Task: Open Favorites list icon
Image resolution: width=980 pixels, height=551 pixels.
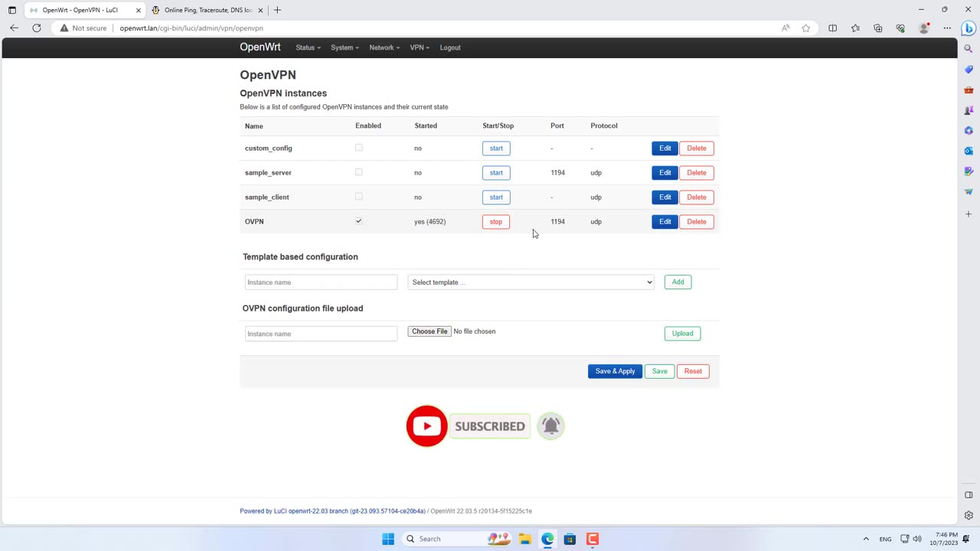Action: [x=855, y=28]
